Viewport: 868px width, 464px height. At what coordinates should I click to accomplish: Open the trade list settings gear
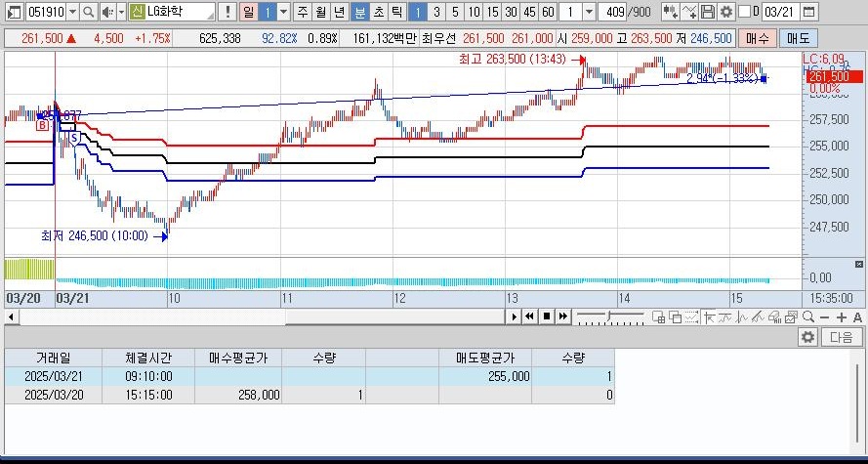[807, 337]
